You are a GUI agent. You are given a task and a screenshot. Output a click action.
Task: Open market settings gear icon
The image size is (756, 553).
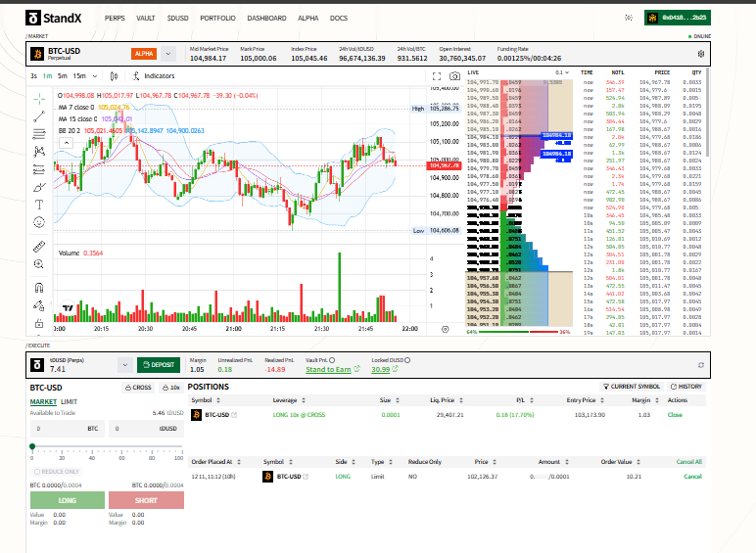coord(701,54)
